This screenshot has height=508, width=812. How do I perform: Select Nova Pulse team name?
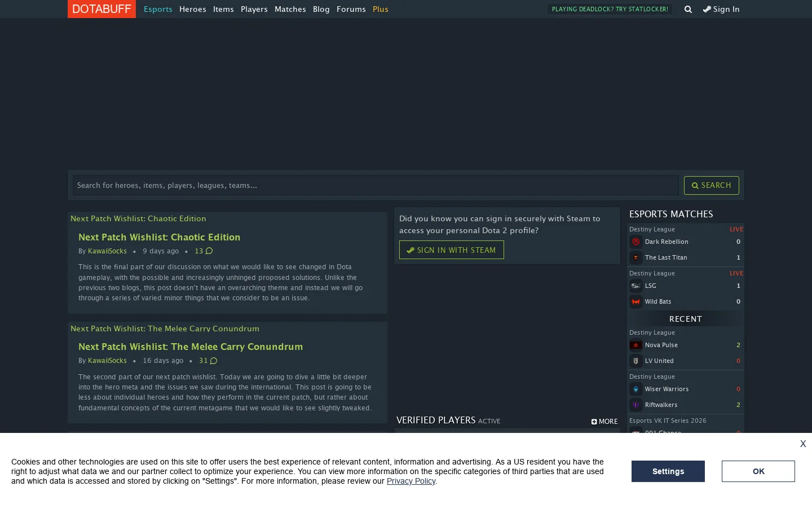661,345
